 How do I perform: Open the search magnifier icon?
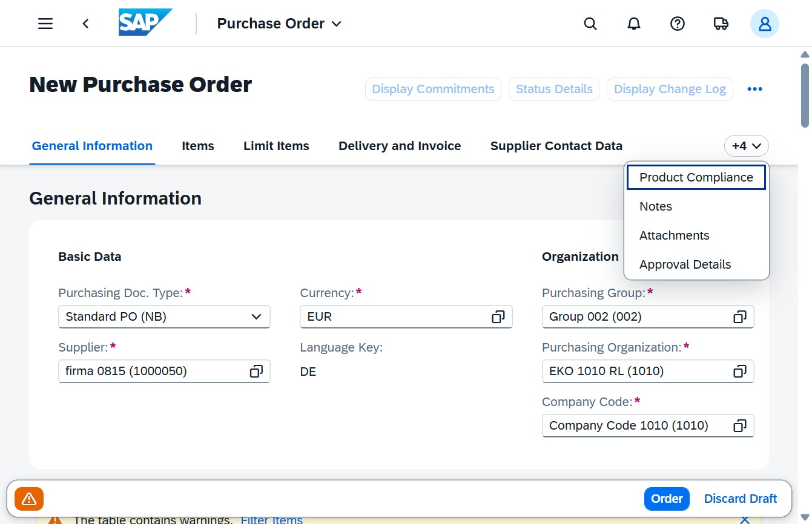coord(590,24)
